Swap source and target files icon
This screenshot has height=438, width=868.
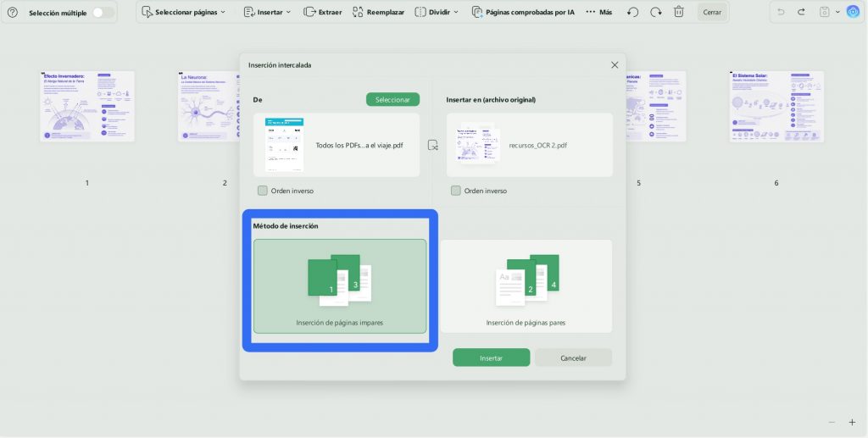pyautogui.click(x=433, y=146)
